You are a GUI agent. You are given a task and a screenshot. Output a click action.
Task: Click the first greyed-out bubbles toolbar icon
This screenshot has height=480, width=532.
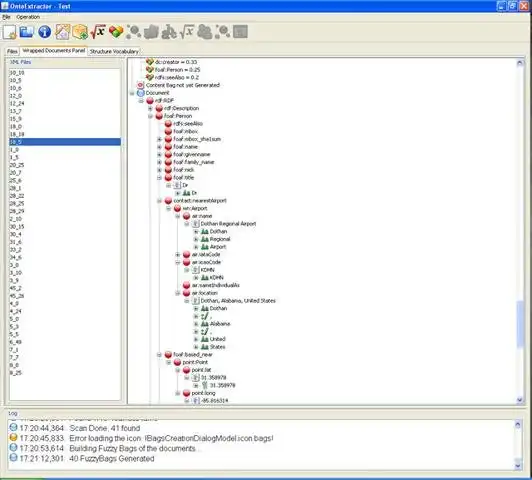[x=134, y=32]
